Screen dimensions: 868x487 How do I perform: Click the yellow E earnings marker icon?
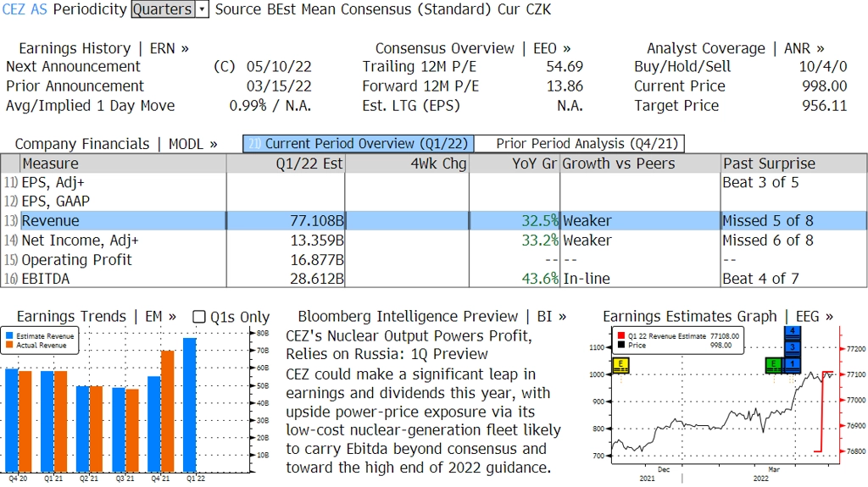pos(620,364)
